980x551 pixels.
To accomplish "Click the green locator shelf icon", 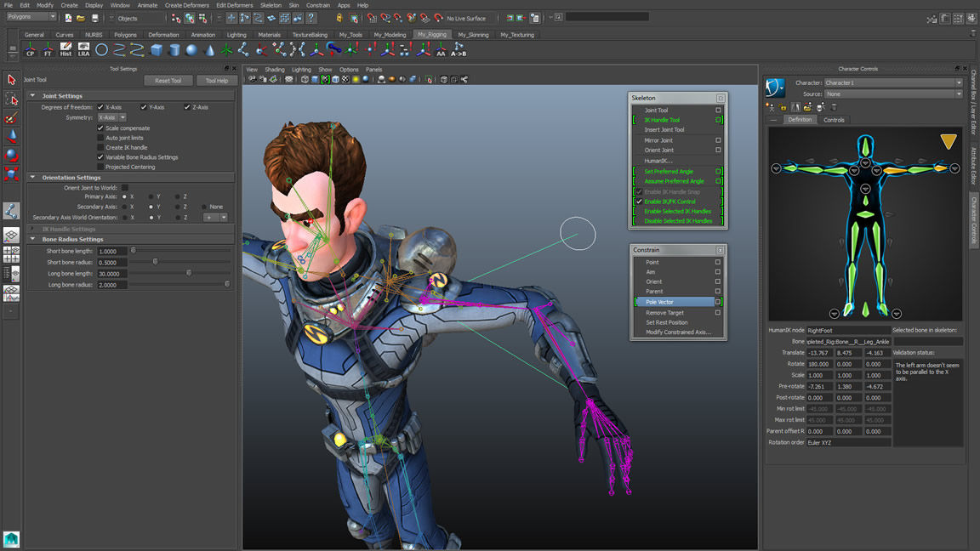I will coord(226,49).
